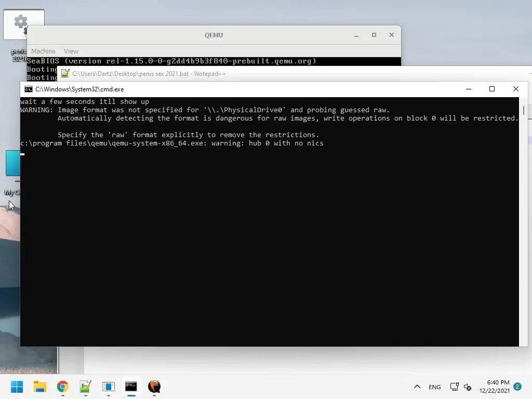Open File Explorer from taskbar
Viewport: 532px width, 399px height.
[39, 387]
